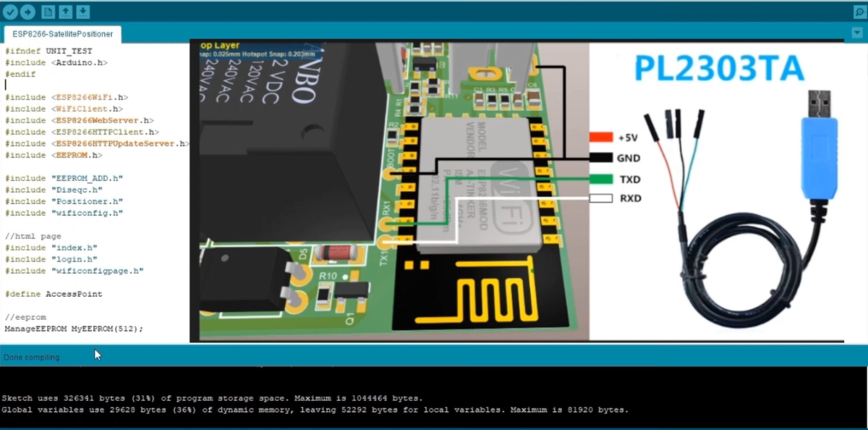Click the '#include "wificonfigpage.h"' line
868x430 pixels.
click(x=74, y=271)
